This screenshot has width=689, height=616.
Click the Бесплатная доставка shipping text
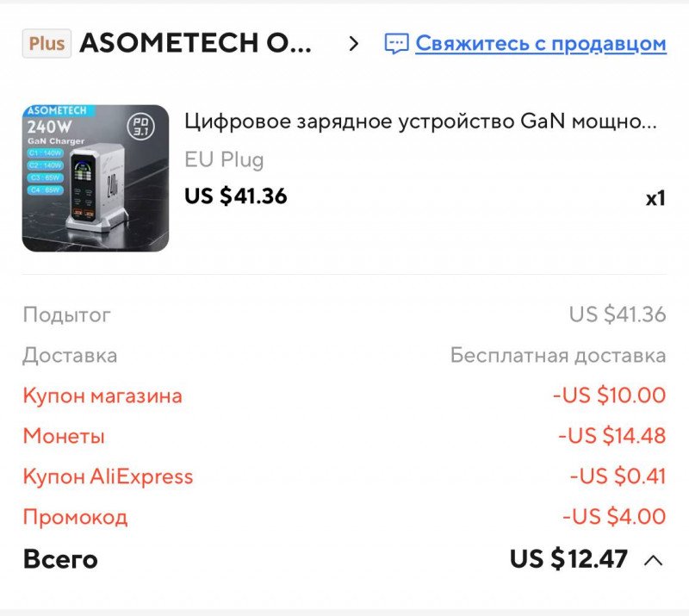tap(558, 355)
